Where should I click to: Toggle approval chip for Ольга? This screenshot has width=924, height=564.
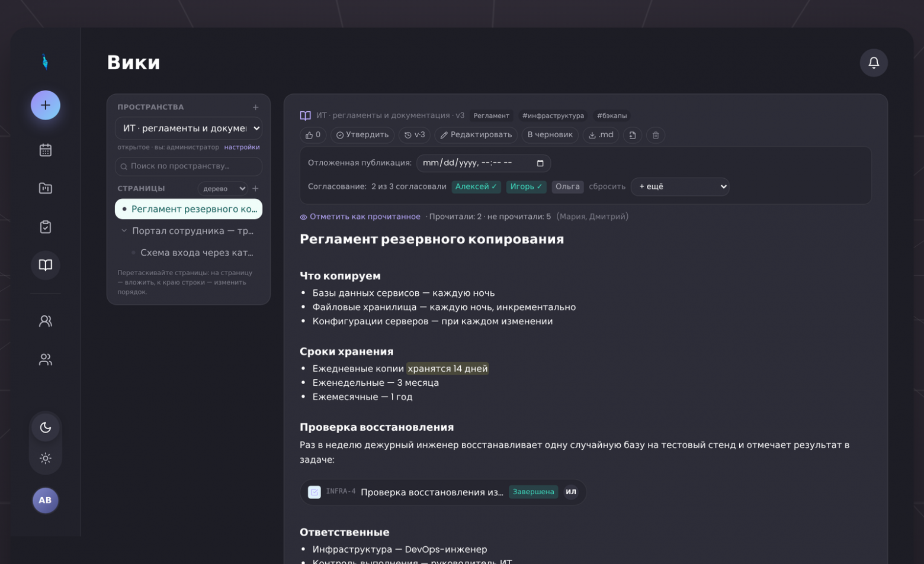coord(567,187)
